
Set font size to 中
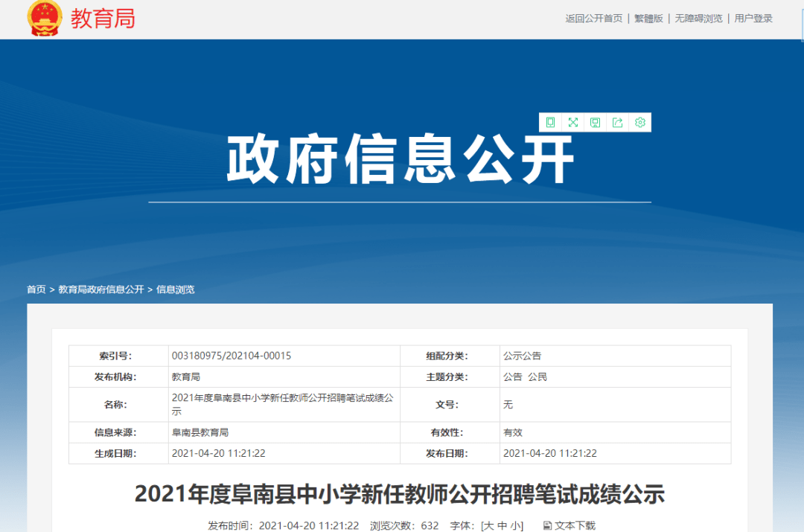tap(502, 525)
